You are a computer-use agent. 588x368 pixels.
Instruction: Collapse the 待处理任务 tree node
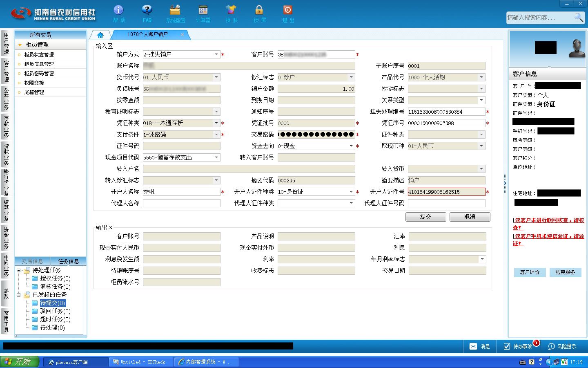[x=19, y=270]
